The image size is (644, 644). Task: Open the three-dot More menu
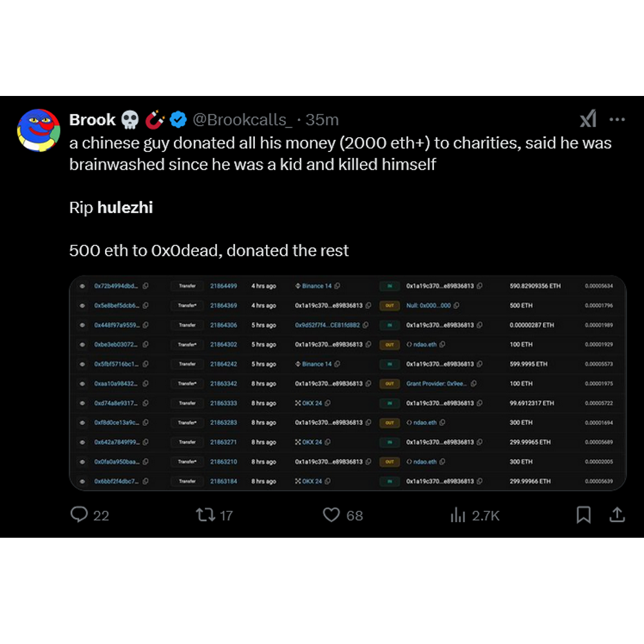pyautogui.click(x=617, y=119)
